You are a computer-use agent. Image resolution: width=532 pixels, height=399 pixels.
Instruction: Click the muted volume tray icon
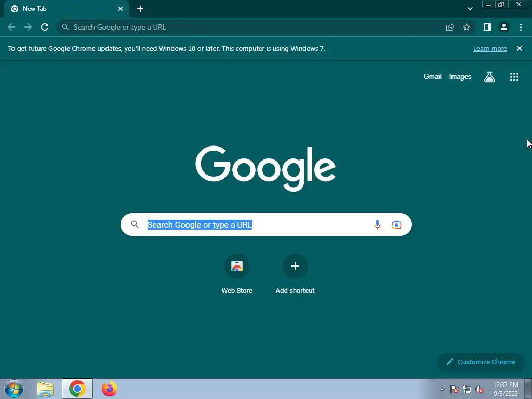(480, 390)
